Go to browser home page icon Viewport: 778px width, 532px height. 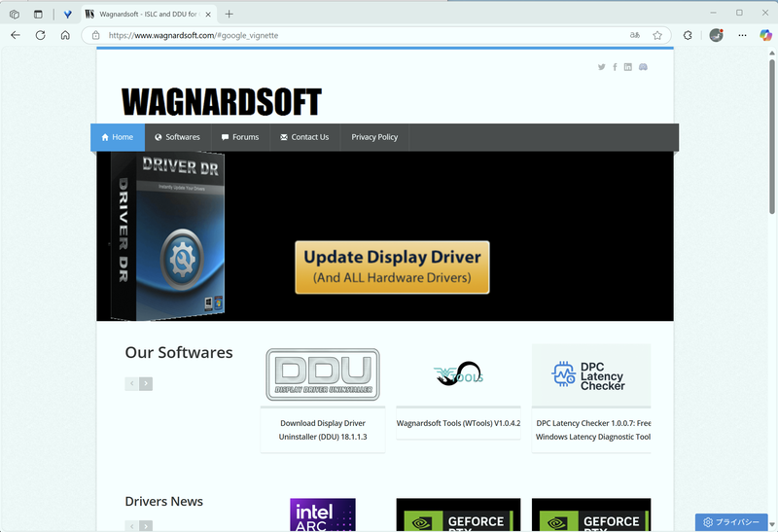[x=65, y=35]
